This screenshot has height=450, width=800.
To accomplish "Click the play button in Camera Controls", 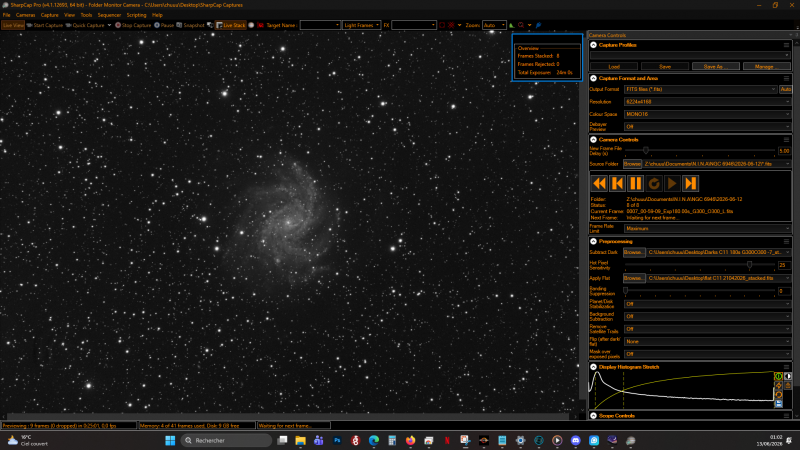I will (x=672, y=183).
